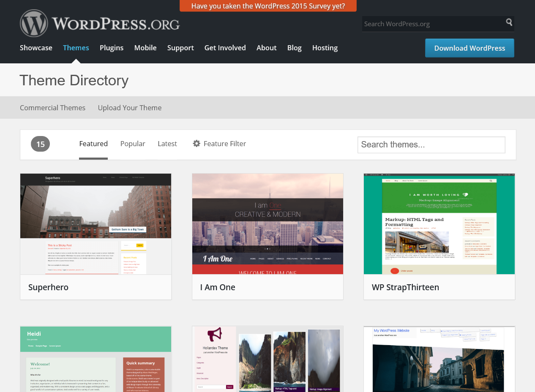Switch to the Latest tab

[x=167, y=144]
